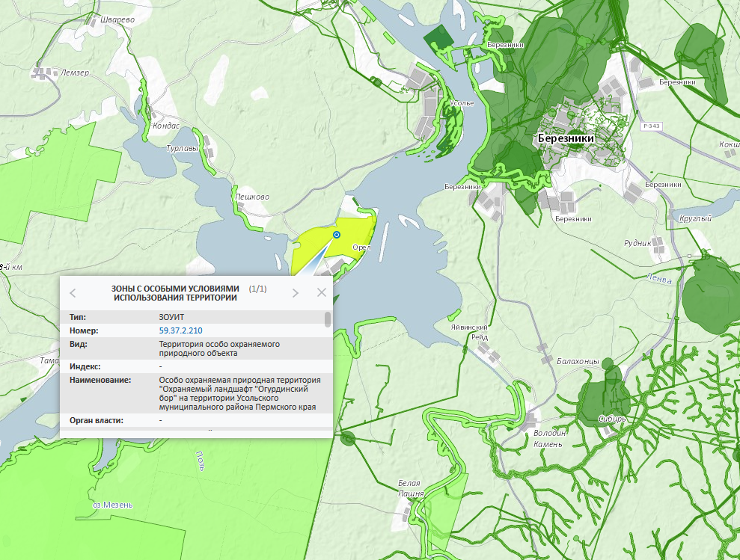Click the Пешково village label
This screenshot has width=740, height=560.
point(252,197)
